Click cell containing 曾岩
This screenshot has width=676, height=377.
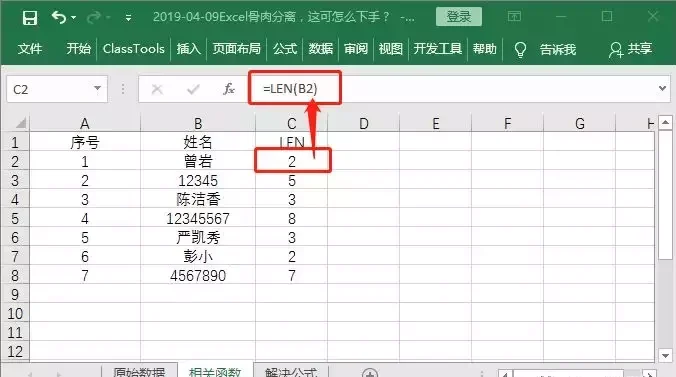click(198, 161)
